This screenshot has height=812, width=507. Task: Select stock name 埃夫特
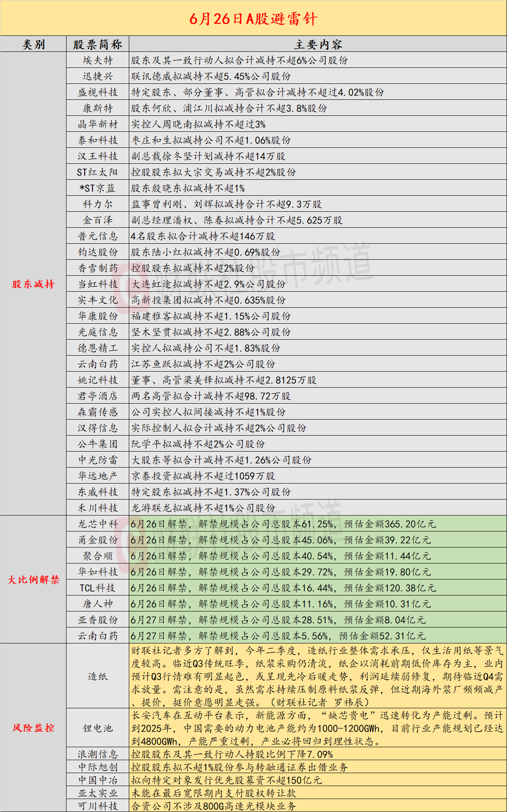pos(98,60)
